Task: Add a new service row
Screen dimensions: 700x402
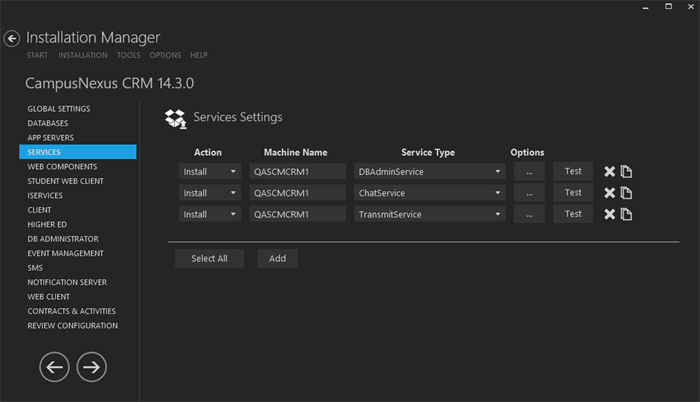Action: (277, 259)
